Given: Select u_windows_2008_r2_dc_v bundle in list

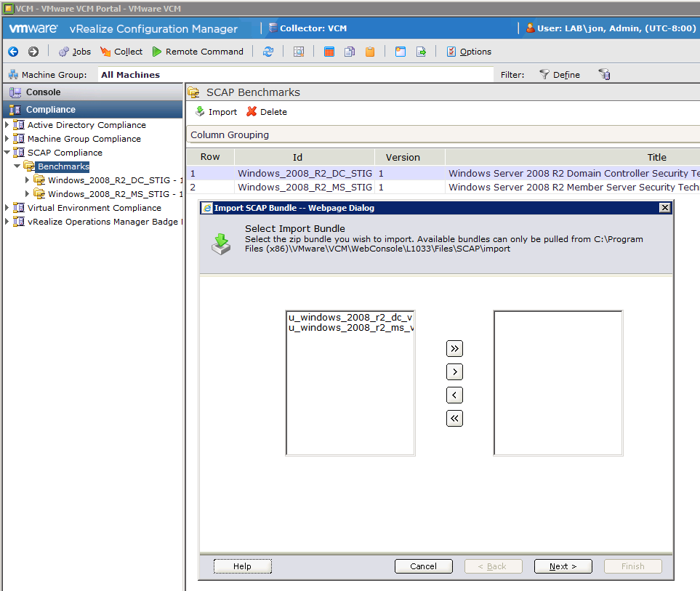Looking at the screenshot, I should click(x=350, y=318).
